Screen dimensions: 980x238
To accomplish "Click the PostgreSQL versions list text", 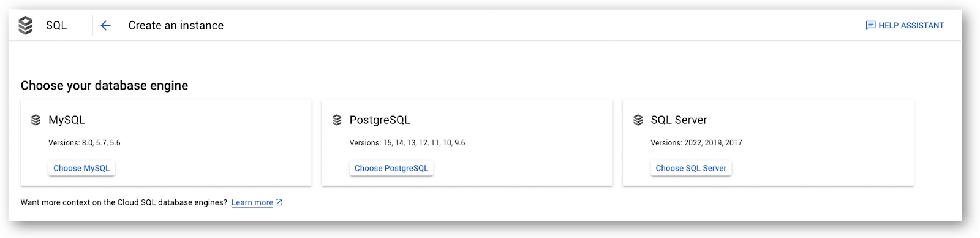I will pyautogui.click(x=407, y=143).
